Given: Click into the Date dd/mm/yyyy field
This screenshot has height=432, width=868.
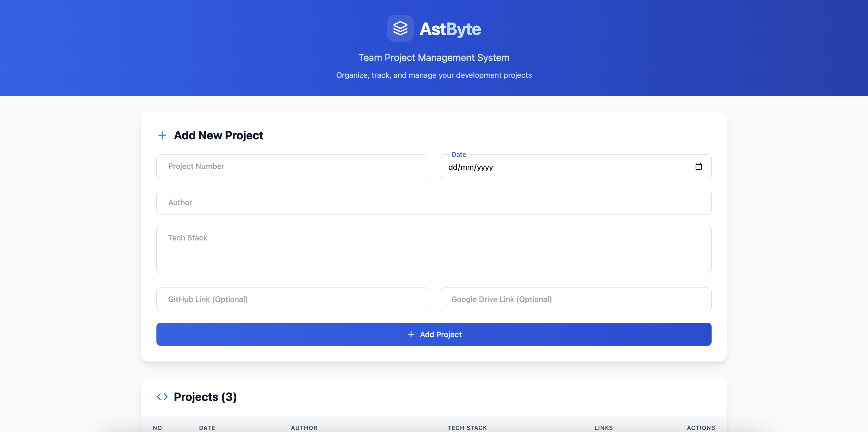Looking at the screenshot, I should 575,167.
